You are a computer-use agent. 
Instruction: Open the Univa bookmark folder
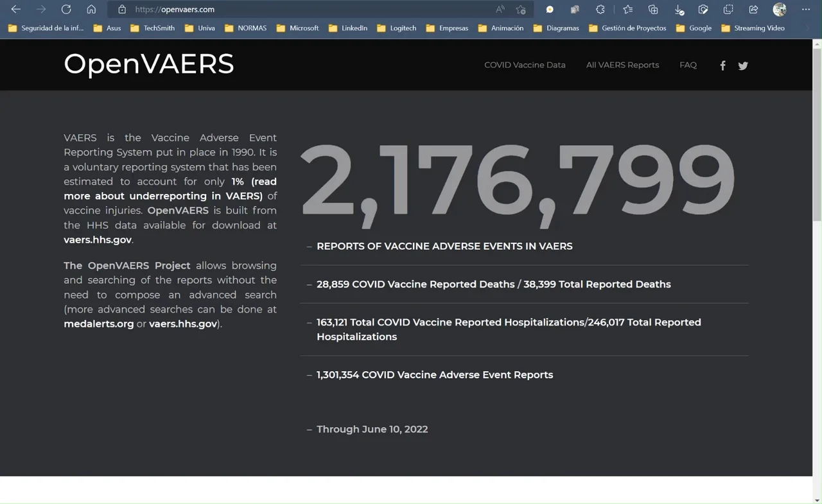[x=200, y=28]
